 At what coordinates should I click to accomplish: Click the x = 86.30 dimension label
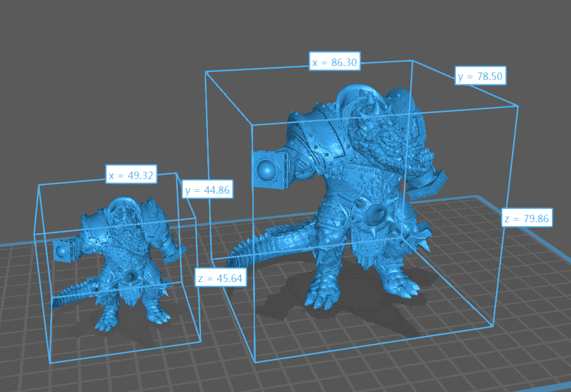pyautogui.click(x=334, y=62)
